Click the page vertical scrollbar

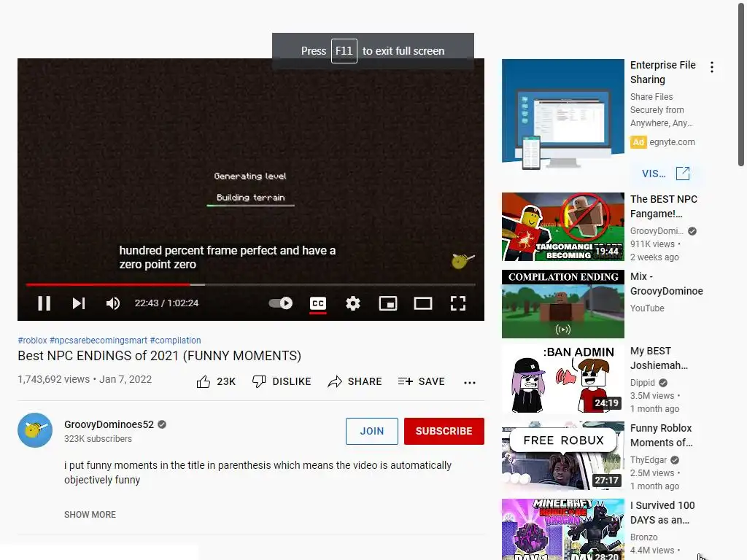coord(741,84)
